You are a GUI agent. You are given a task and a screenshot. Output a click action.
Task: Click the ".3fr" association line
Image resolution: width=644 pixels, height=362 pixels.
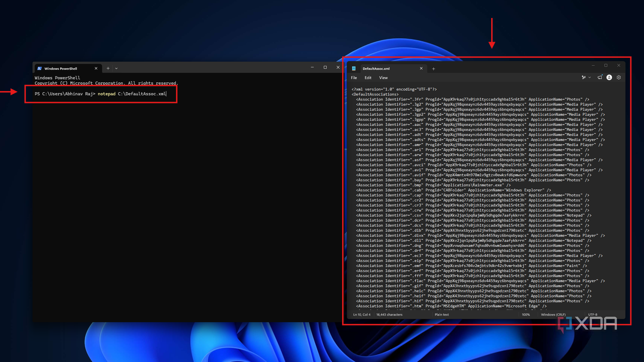pos(473,100)
